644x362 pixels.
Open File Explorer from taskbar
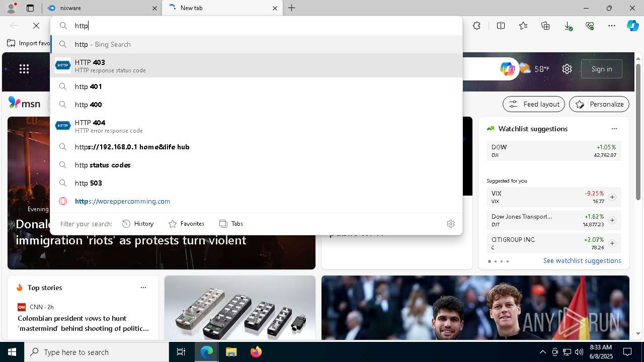[x=231, y=352]
